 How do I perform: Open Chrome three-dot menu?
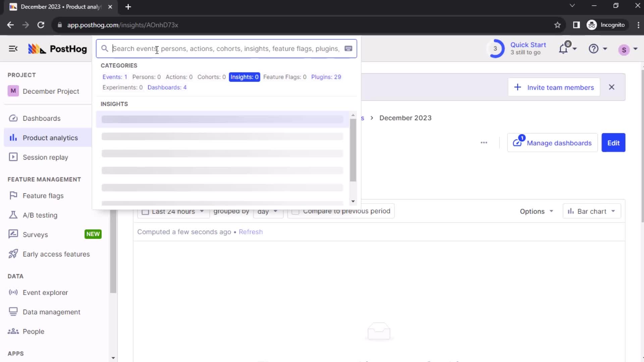click(x=638, y=25)
